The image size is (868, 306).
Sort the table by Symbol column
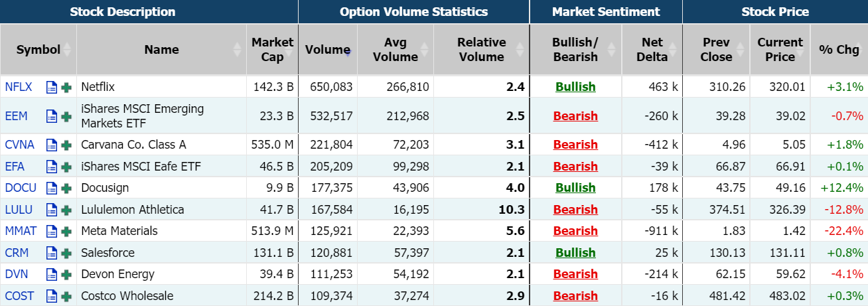[x=38, y=49]
